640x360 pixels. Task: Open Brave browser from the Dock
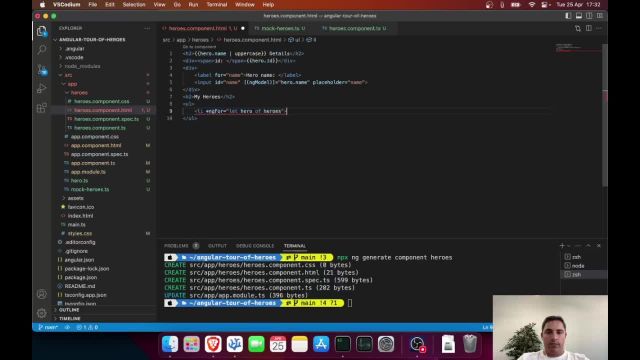pyautogui.click(x=213, y=344)
